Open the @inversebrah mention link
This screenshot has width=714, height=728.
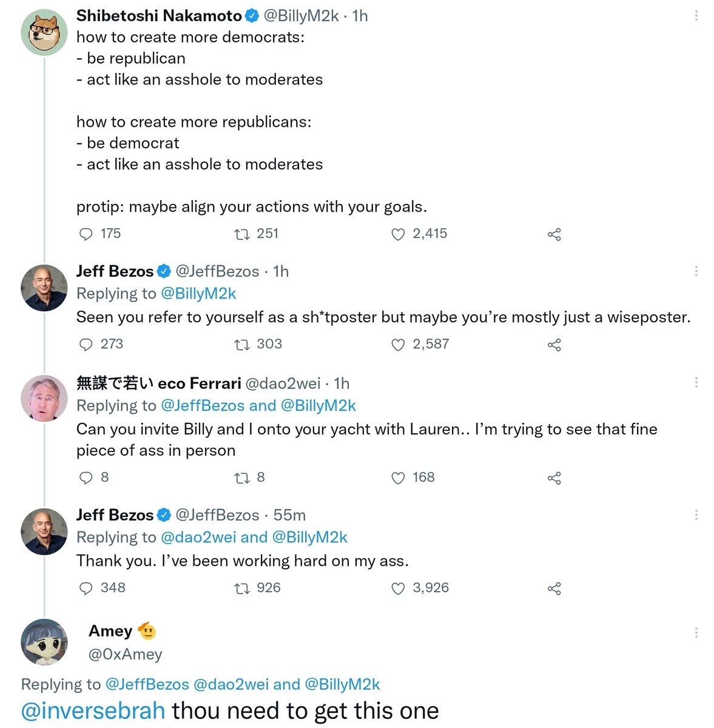pyautogui.click(x=93, y=710)
